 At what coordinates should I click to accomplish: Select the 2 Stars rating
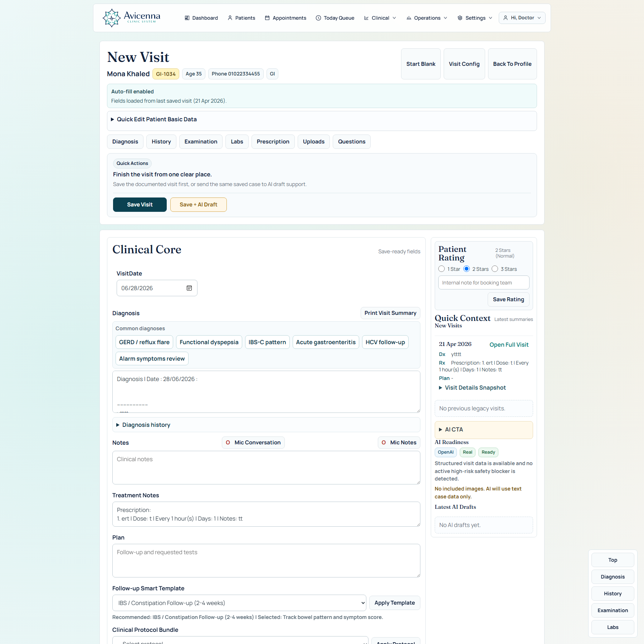tap(467, 269)
